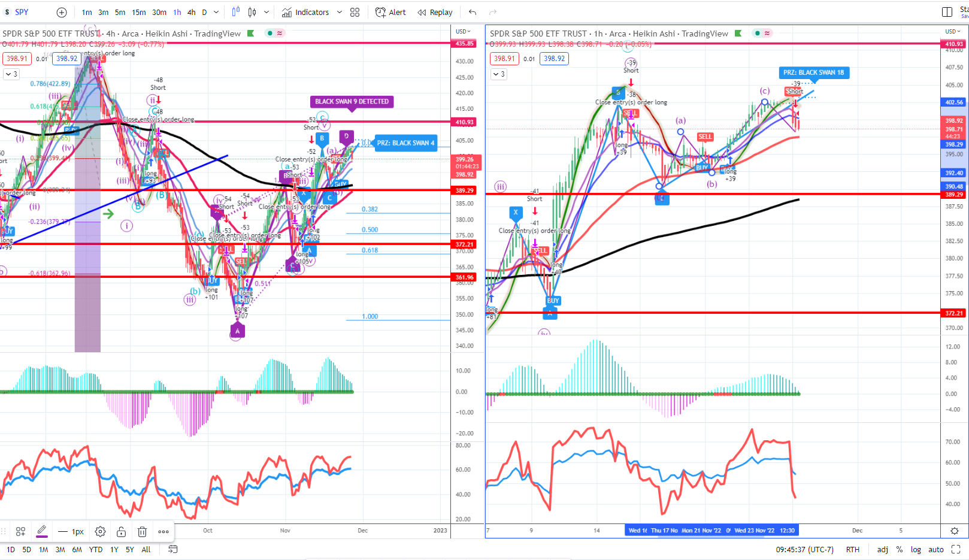The width and height of the screenshot is (969, 560).
Task: Click the 398.91 sell price on left chart
Action: click(17, 59)
